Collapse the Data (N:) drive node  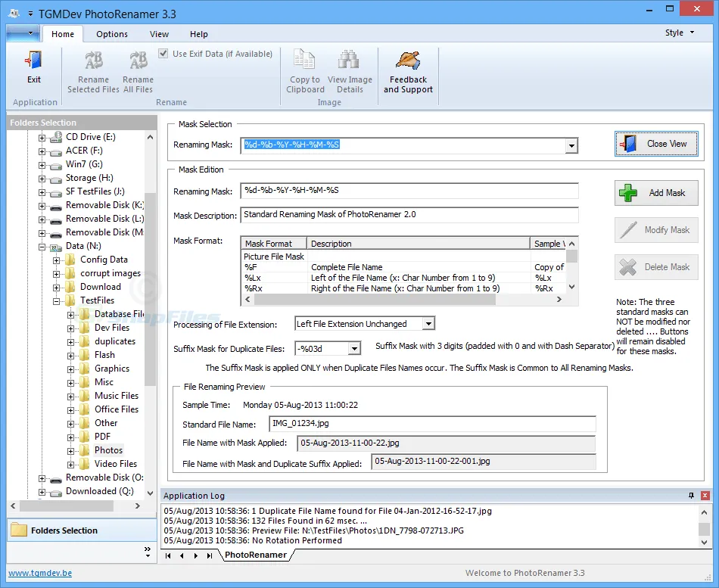coord(42,247)
